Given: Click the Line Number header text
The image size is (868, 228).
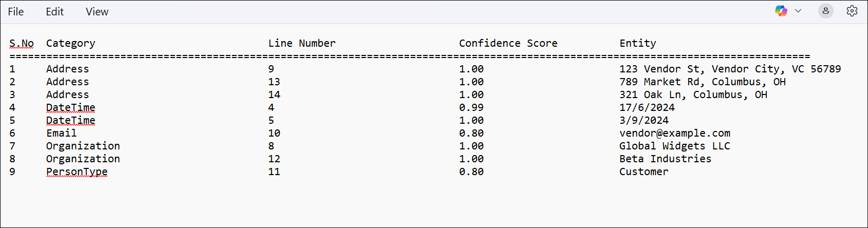Looking at the screenshot, I should 301,44.
